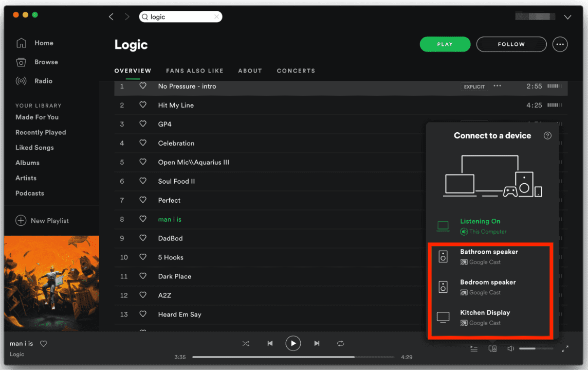Switch to the Concerts tab

tap(296, 71)
